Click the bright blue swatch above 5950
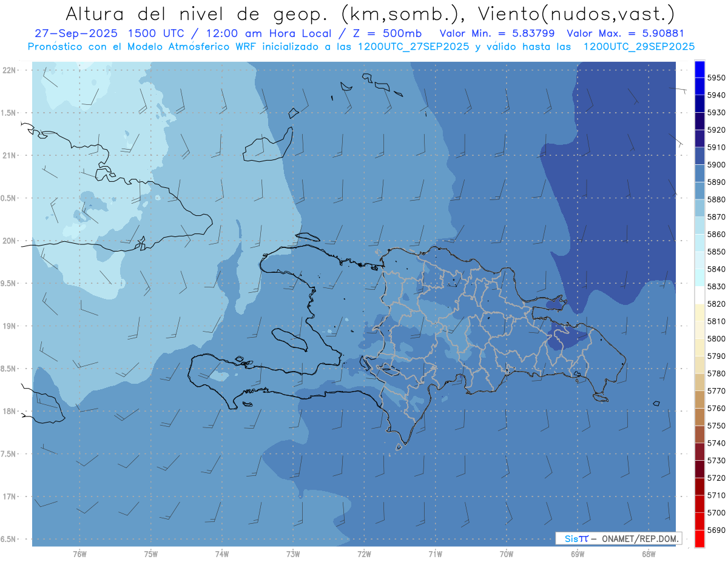Image resolution: width=728 pixels, height=562 pixels. (x=699, y=69)
